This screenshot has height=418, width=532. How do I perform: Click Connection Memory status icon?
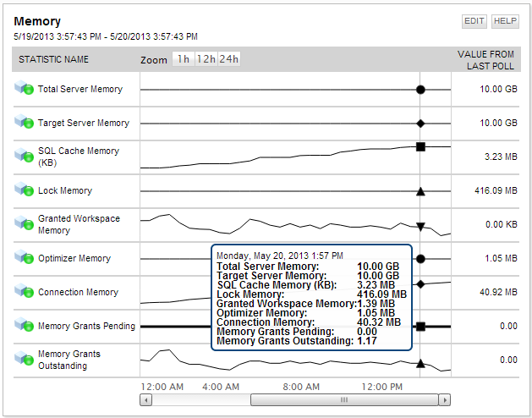(x=24, y=290)
